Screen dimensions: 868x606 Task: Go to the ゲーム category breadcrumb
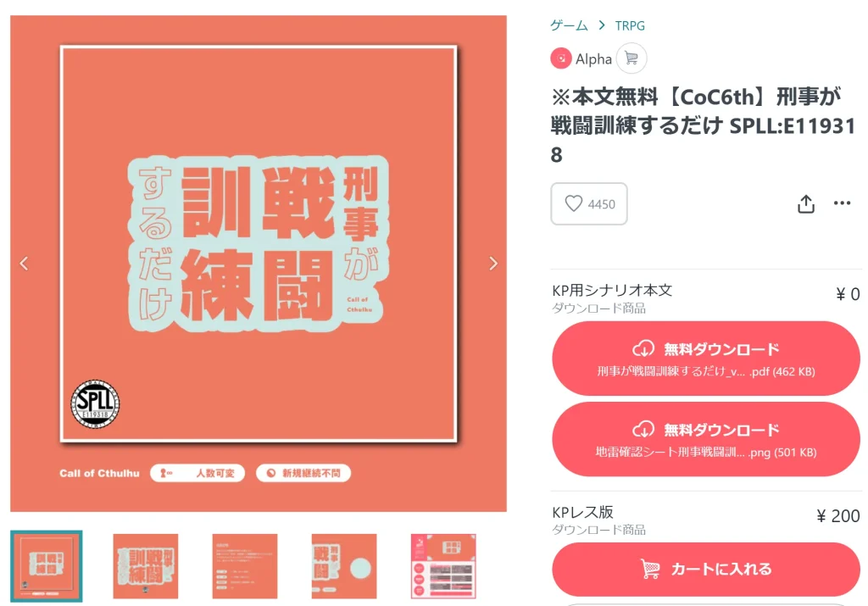[569, 25]
